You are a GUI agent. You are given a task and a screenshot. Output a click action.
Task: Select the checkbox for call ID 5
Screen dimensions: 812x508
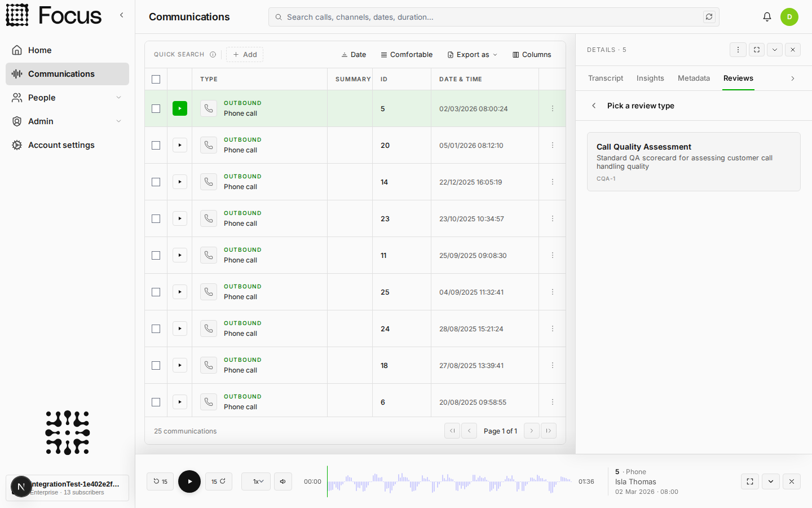pos(156,108)
